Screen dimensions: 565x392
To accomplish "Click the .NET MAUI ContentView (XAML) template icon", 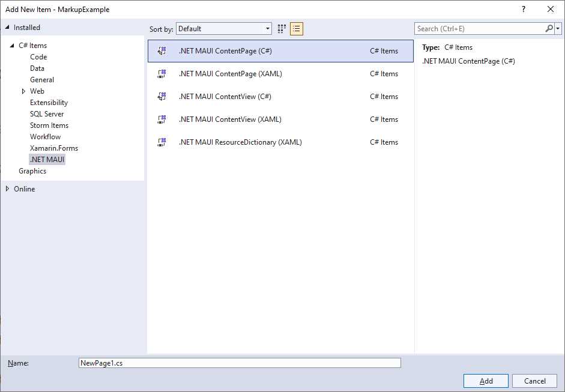I will pyautogui.click(x=162, y=119).
